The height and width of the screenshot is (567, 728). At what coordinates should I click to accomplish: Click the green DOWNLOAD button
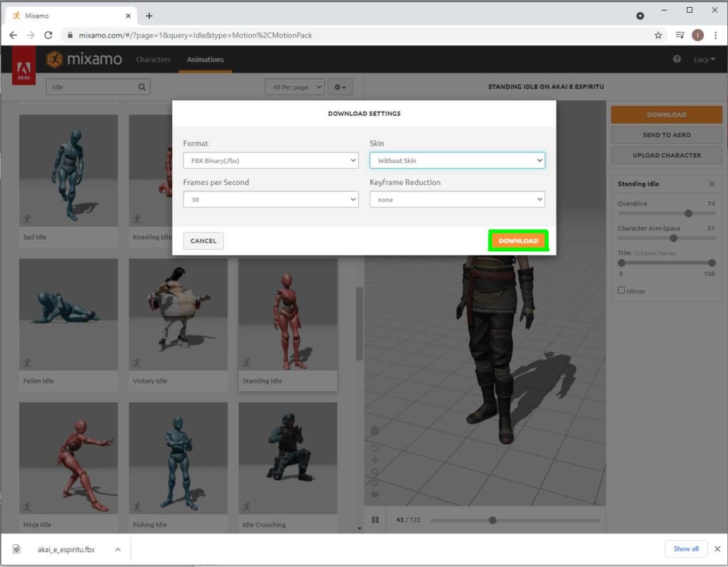click(518, 240)
